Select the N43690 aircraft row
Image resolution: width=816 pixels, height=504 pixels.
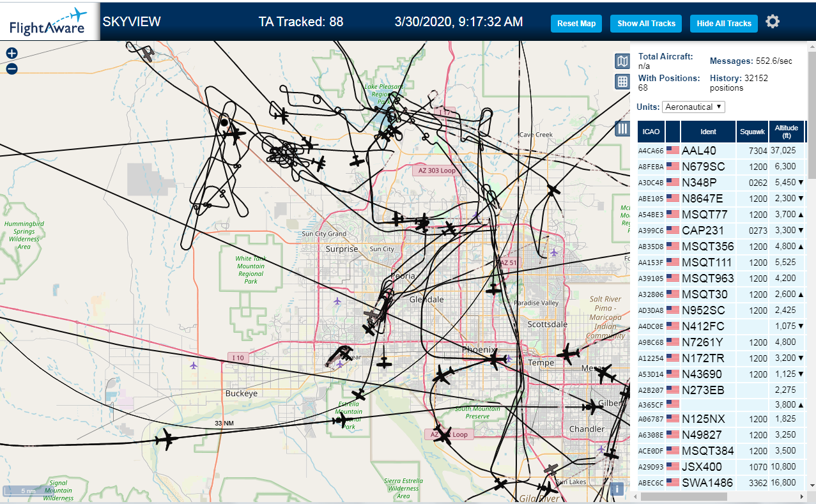(721, 374)
